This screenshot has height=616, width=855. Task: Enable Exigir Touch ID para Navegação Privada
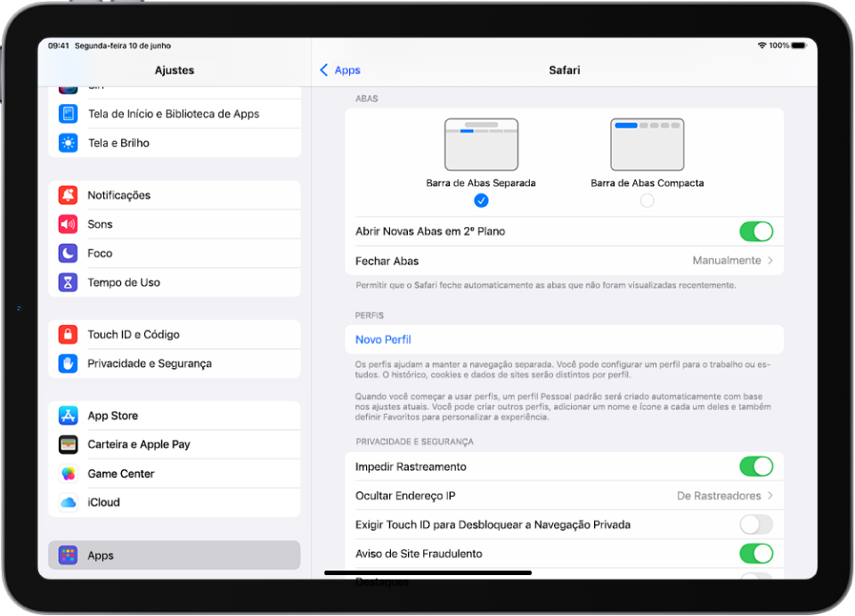point(756,524)
